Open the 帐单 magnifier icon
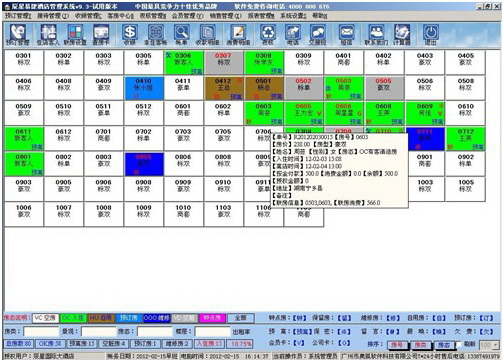 click(181, 35)
